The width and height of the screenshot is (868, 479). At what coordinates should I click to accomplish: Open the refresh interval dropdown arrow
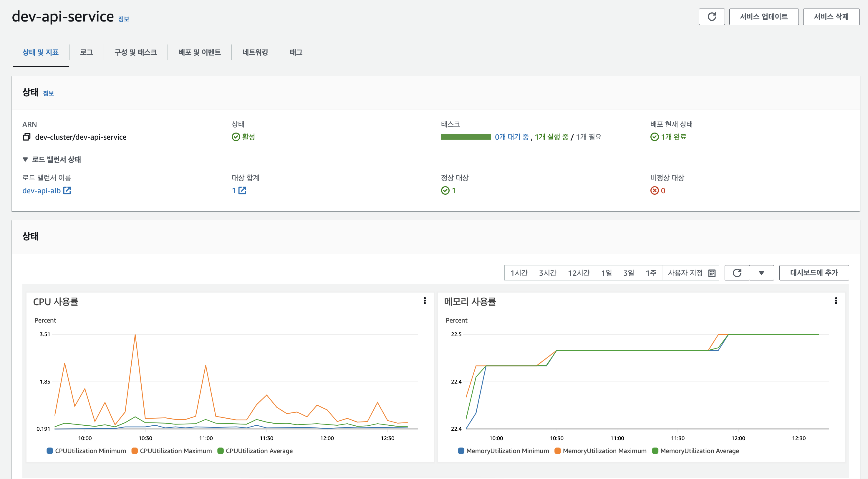(x=761, y=273)
